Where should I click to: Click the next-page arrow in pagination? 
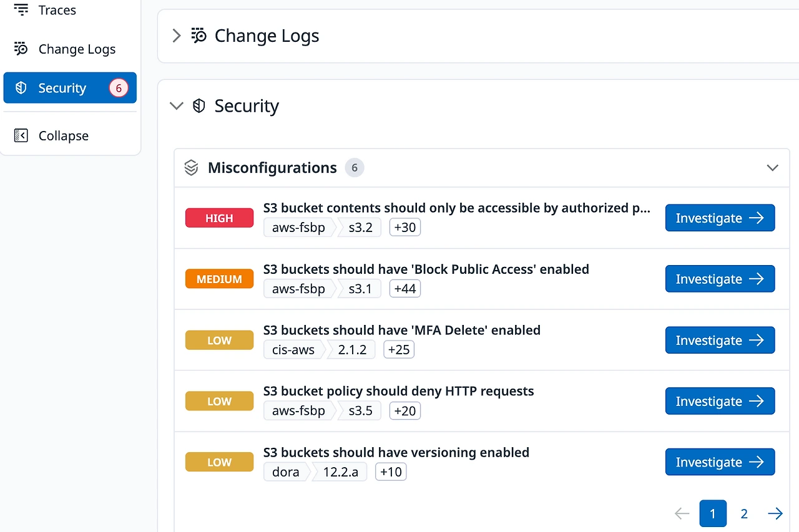775,513
